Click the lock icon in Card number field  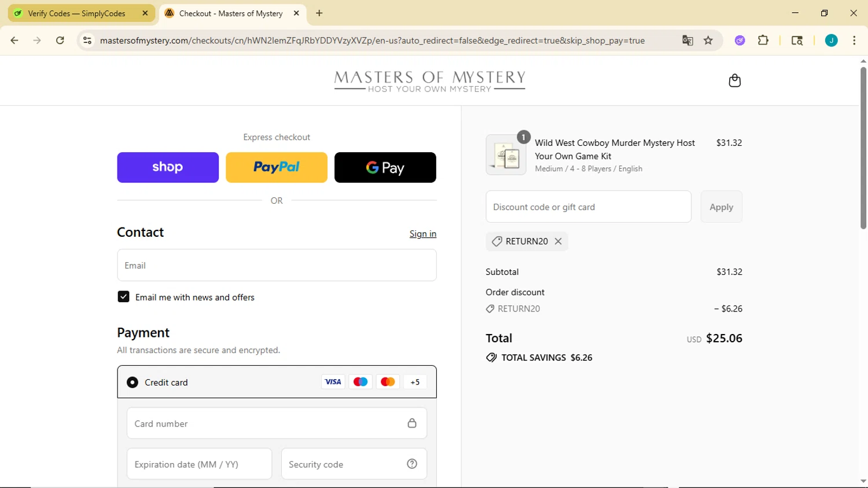(x=412, y=423)
